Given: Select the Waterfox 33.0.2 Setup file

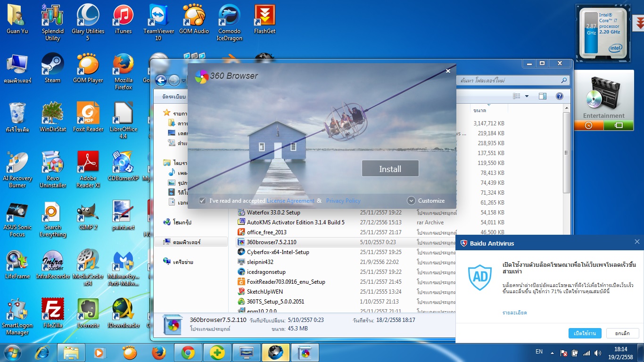Looking at the screenshot, I should 273,213.
